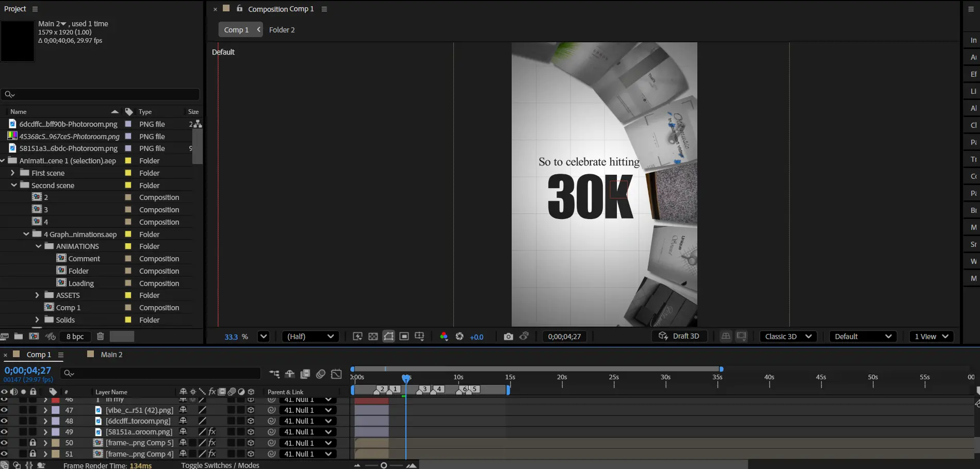Open the resolution (Half) dropdown
This screenshot has height=469, width=980.
310,337
